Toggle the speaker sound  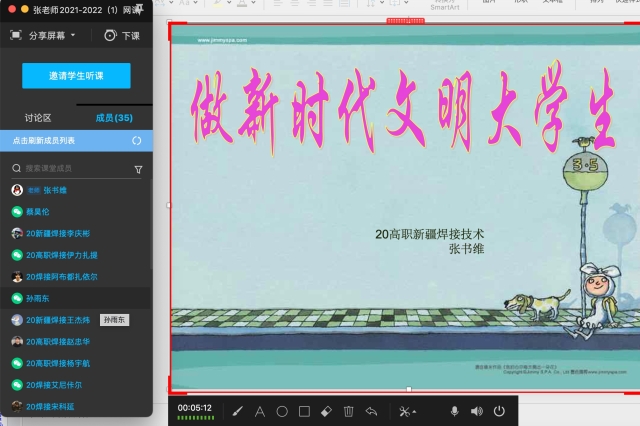pyautogui.click(x=476, y=410)
